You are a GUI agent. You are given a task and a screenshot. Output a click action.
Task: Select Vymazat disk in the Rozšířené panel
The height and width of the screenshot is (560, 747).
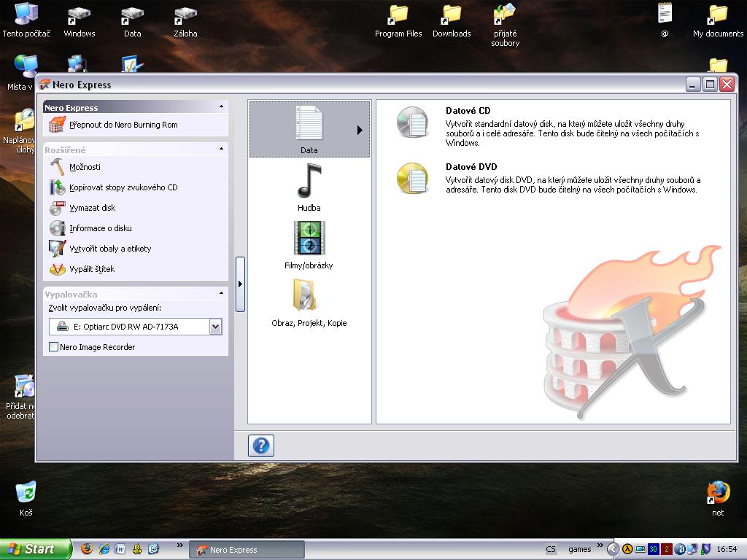click(x=83, y=208)
